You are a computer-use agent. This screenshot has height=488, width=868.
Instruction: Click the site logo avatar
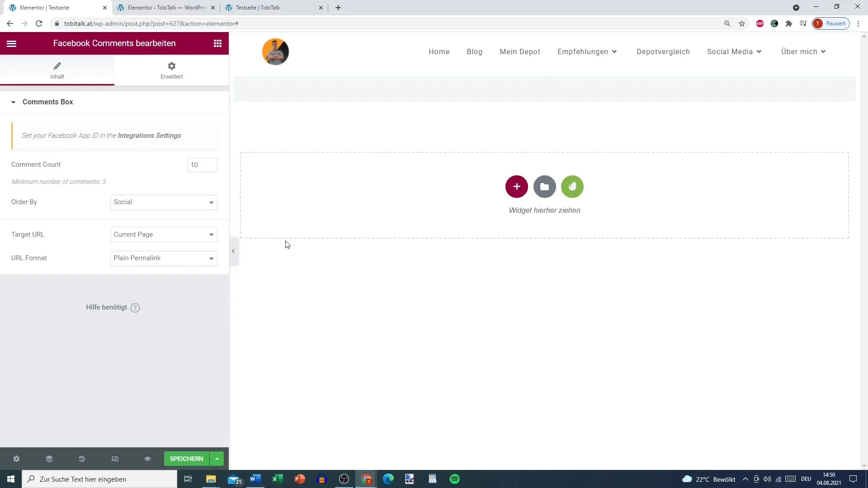[x=275, y=52]
